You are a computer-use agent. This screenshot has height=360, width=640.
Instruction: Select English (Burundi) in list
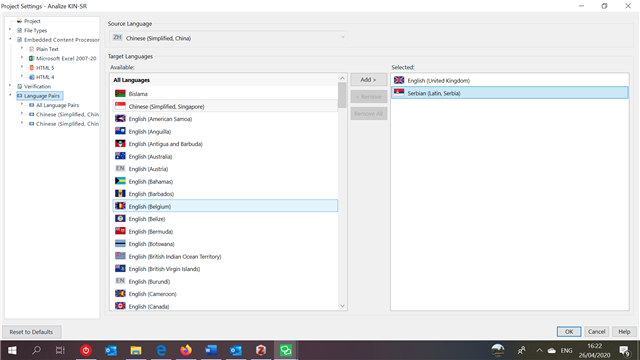pos(225,282)
